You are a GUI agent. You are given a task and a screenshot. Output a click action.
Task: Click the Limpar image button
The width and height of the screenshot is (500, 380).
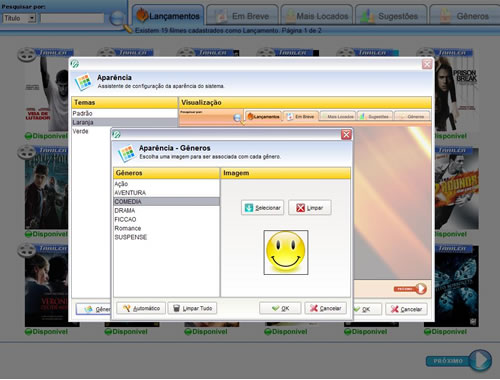(310, 208)
